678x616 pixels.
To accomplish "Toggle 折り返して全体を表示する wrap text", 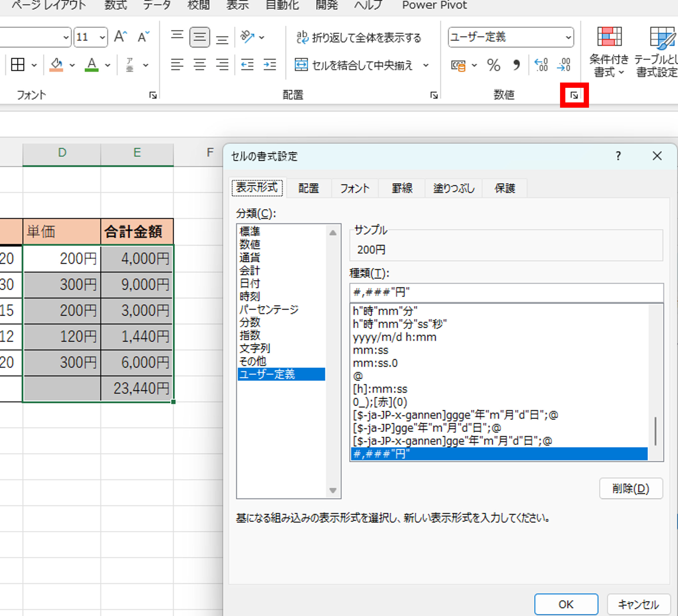I will coord(359,37).
